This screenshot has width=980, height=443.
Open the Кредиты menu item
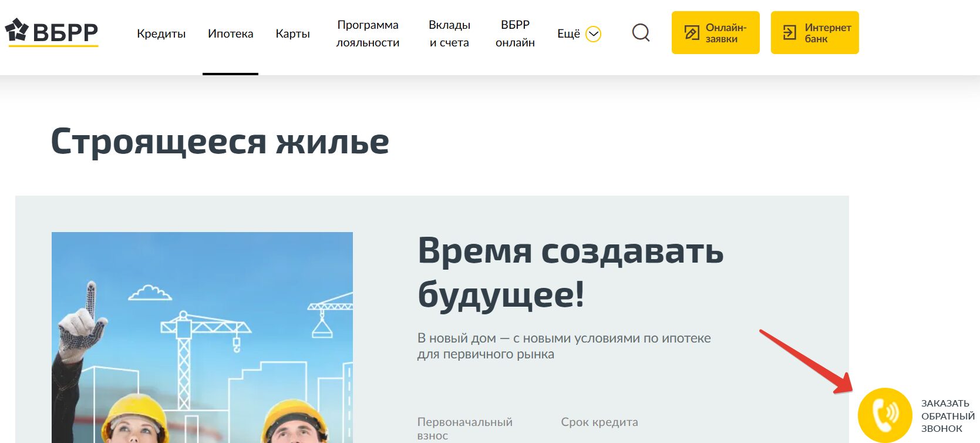coord(161,34)
